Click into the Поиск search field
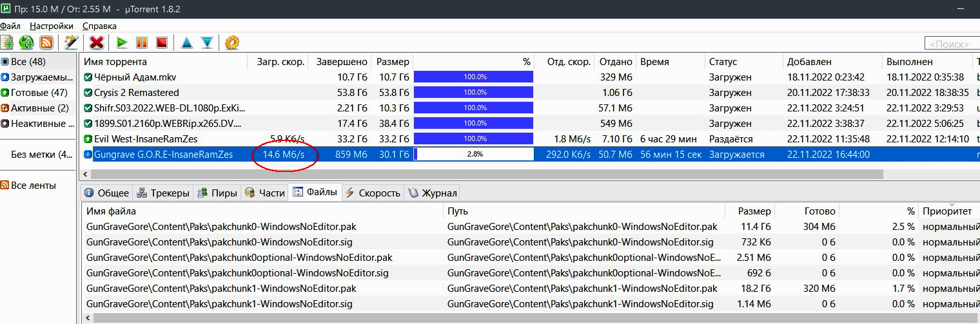This screenshot has height=324, width=980. tap(952, 44)
